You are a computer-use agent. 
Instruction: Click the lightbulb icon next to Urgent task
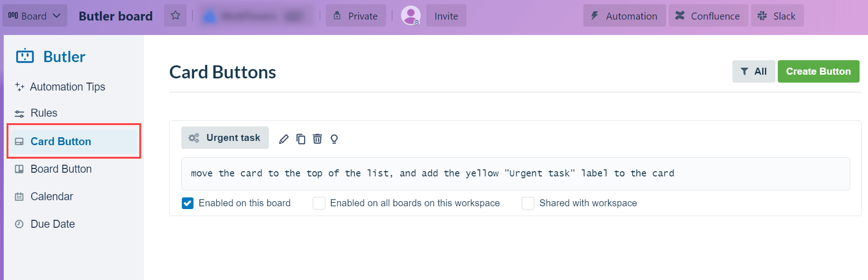click(334, 139)
